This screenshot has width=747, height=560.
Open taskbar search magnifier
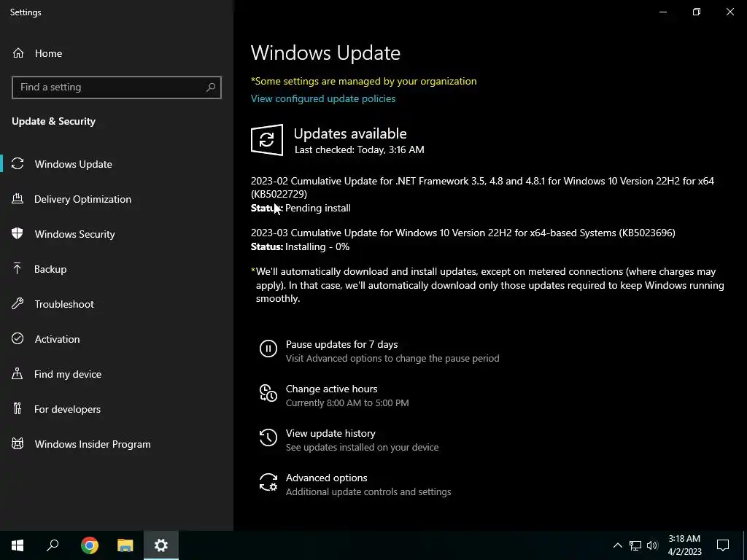(x=53, y=545)
